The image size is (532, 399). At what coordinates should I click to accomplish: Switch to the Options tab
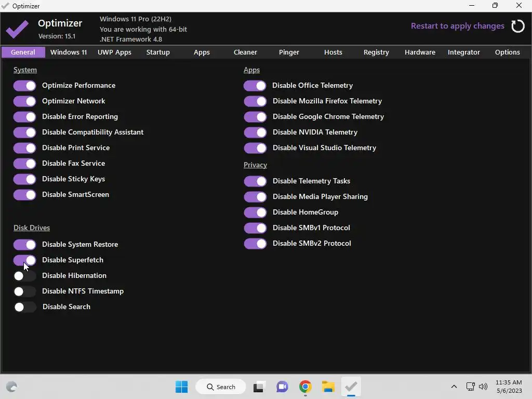[x=507, y=52]
